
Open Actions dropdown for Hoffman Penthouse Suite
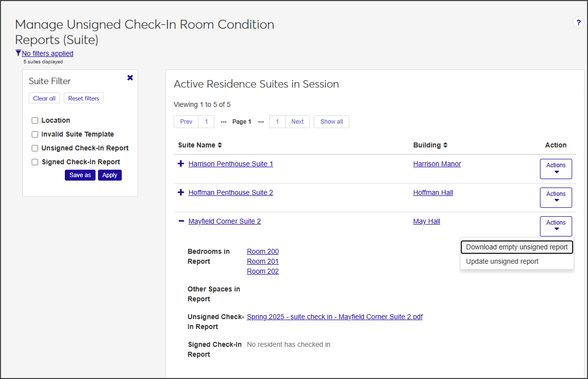pos(556,197)
